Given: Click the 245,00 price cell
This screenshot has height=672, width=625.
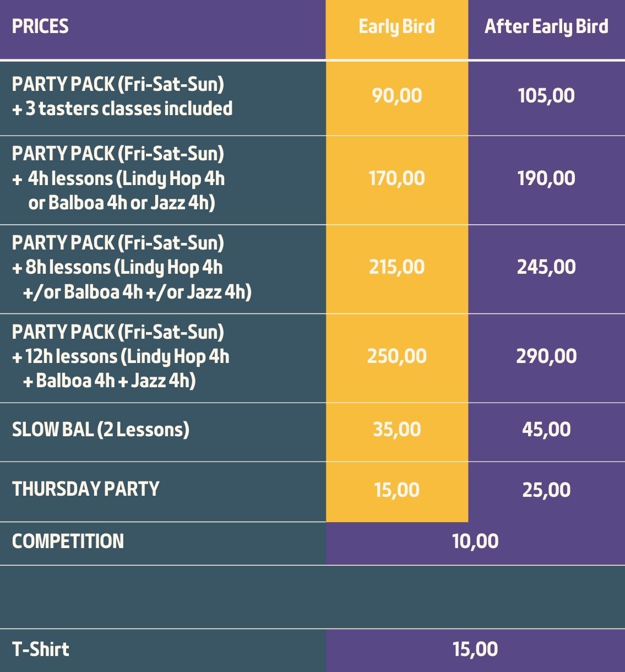Looking at the screenshot, I should (x=546, y=267).
